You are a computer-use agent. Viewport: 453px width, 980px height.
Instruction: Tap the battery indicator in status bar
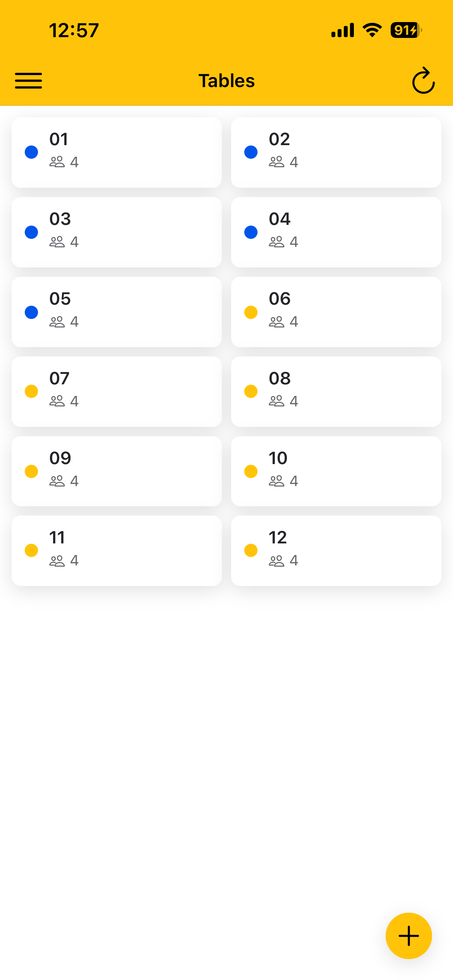point(406,30)
